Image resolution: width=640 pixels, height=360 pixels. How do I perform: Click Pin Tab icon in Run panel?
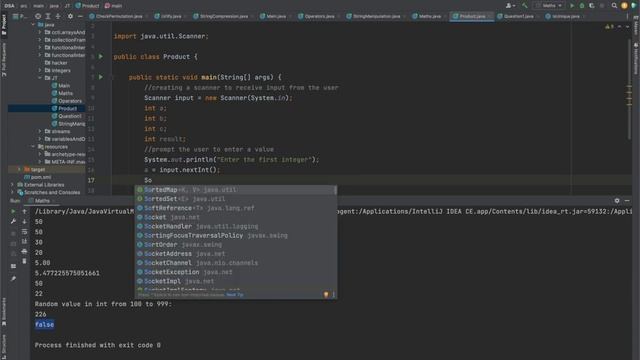coord(13,279)
